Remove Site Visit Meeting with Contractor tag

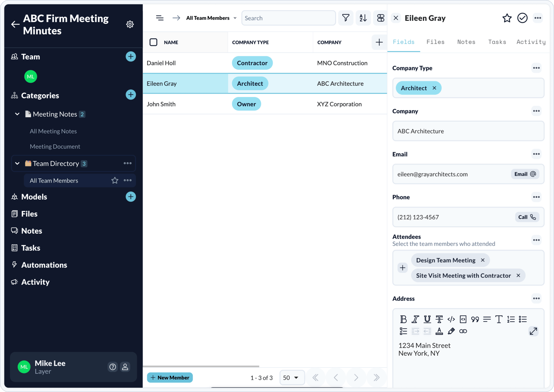tap(518, 276)
